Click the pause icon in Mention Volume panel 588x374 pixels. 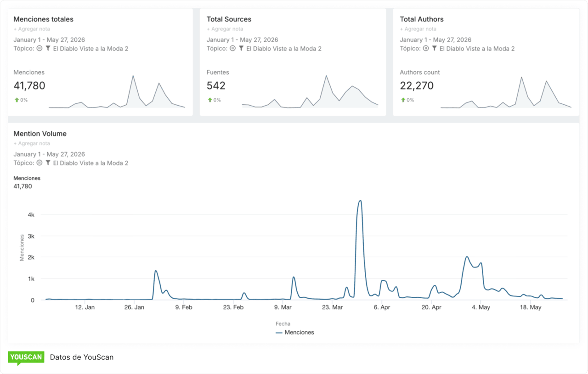click(40, 163)
